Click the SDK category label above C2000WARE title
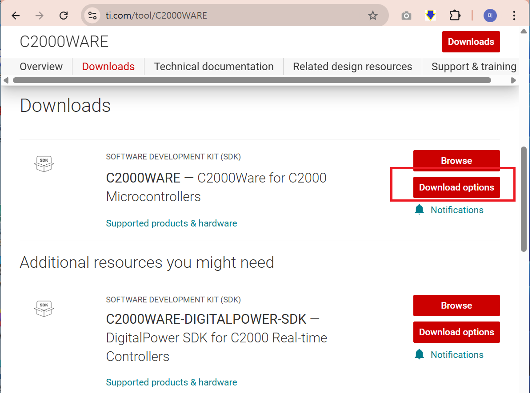This screenshot has width=532, height=393. point(173,157)
